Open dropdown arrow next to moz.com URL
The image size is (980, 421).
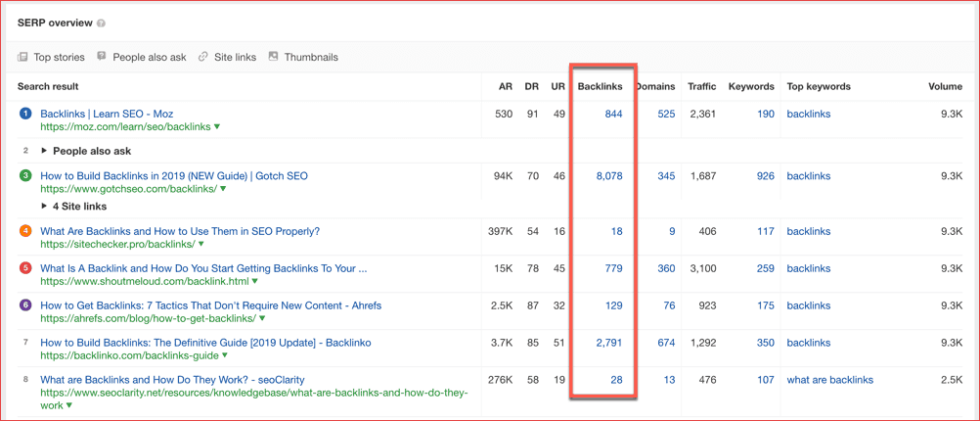coord(217,127)
